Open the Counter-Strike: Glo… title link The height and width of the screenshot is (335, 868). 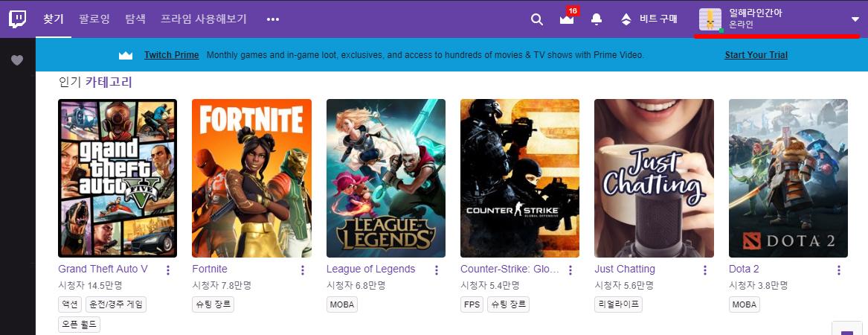click(509, 269)
